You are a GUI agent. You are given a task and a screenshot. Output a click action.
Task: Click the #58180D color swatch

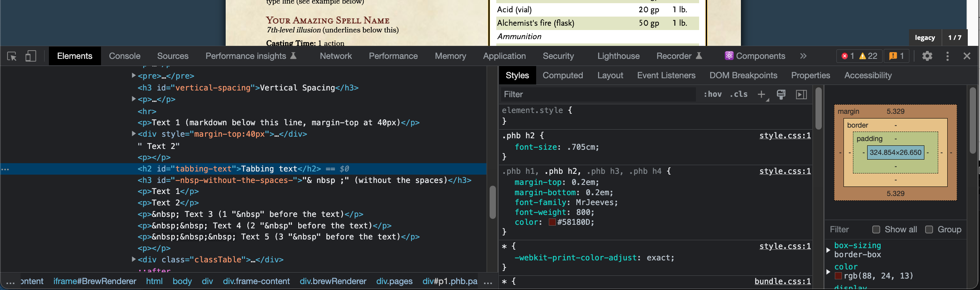coord(552,222)
